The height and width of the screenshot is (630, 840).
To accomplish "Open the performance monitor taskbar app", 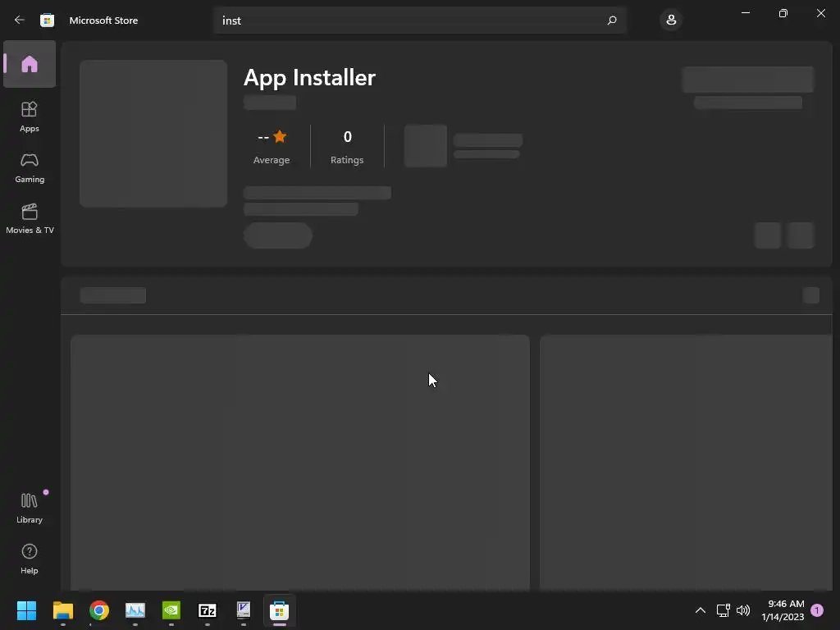I will (135, 610).
